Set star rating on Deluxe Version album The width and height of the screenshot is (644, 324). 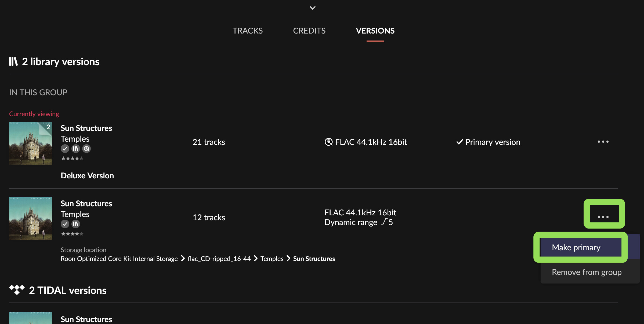(x=72, y=159)
